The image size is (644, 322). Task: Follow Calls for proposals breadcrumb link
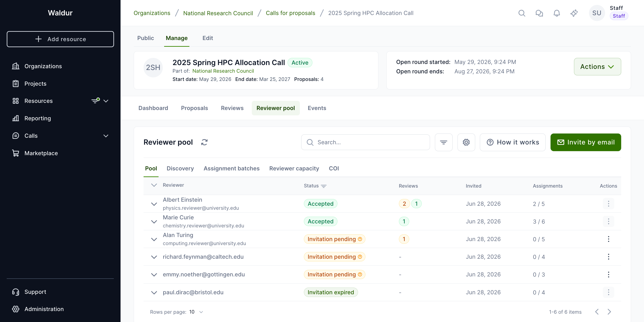click(x=290, y=13)
